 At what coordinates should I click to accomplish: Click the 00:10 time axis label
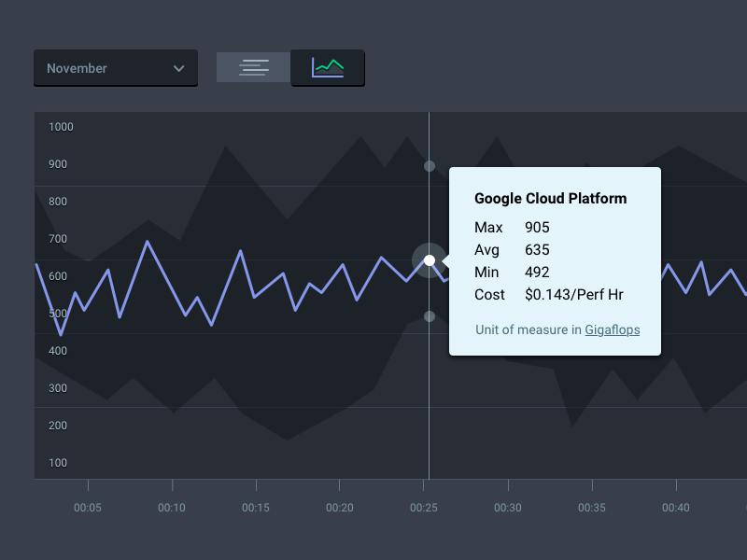[x=172, y=508]
